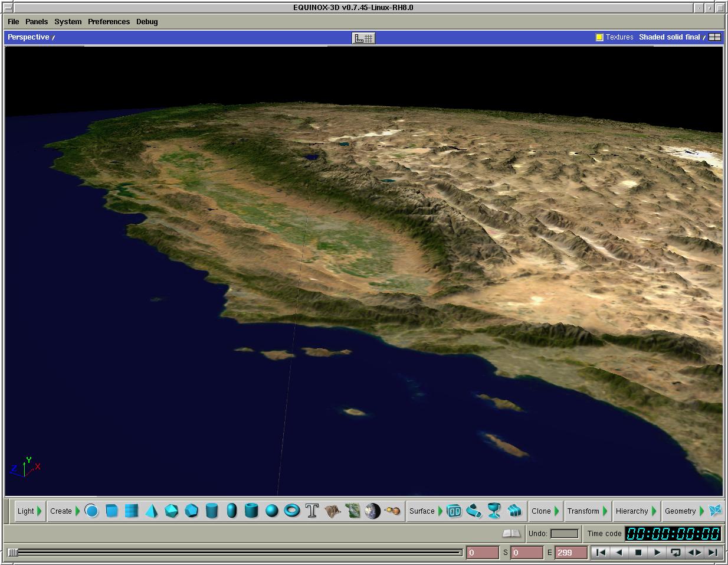
Task: Create a cube primitive
Action: point(112,511)
